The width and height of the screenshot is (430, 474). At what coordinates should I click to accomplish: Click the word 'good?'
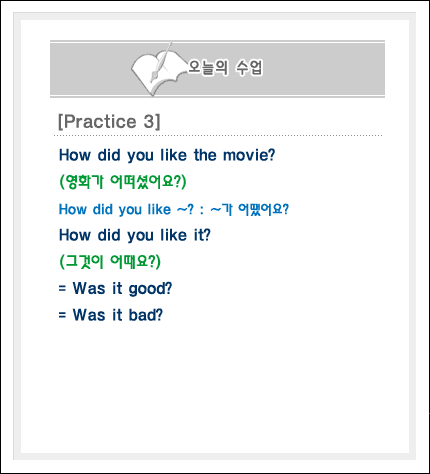[150, 289]
